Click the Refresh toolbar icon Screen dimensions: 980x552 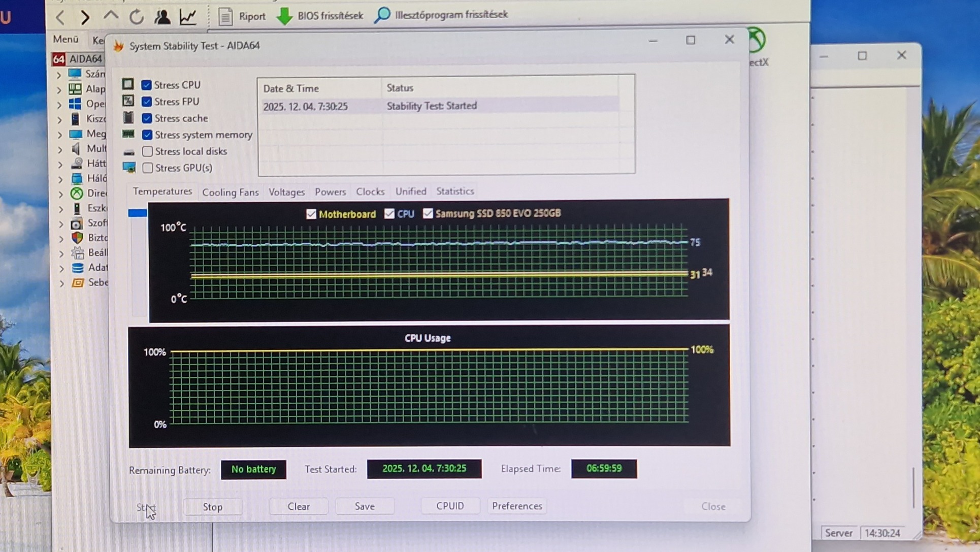click(x=136, y=17)
